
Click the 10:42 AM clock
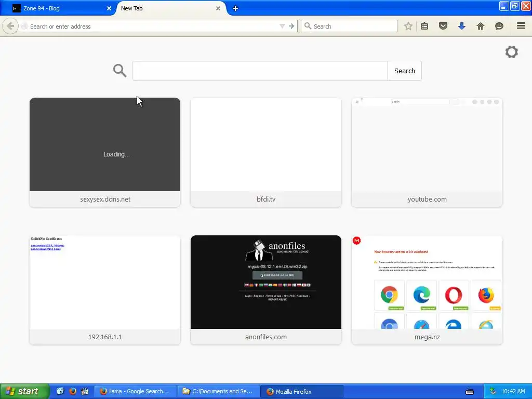point(513,391)
